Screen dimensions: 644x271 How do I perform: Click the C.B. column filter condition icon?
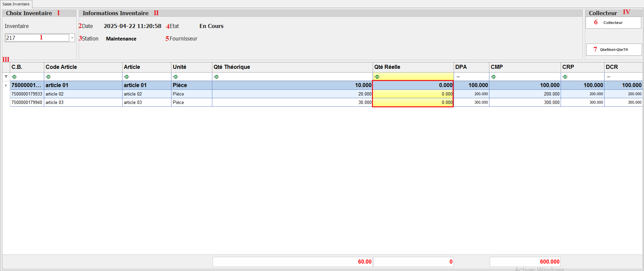[x=14, y=77]
